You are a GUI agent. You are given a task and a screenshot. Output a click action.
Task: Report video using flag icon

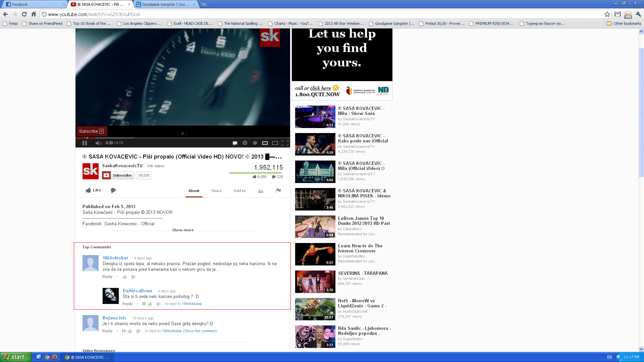(278, 191)
